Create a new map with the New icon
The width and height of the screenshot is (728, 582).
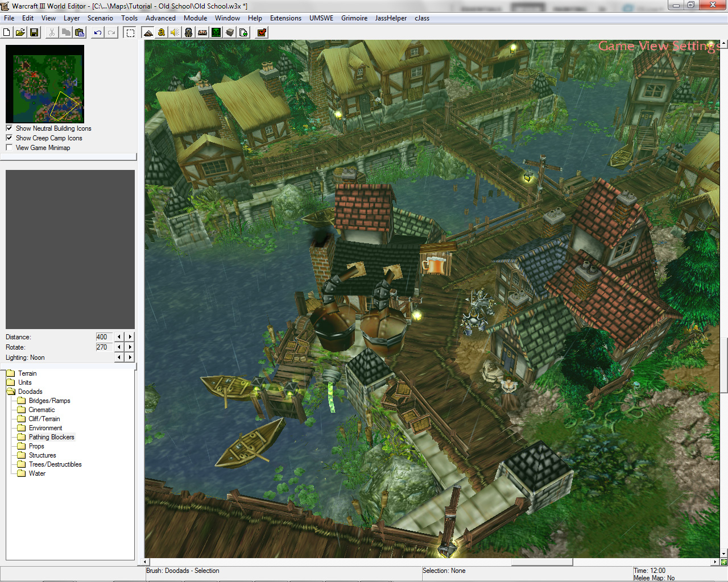click(x=7, y=32)
